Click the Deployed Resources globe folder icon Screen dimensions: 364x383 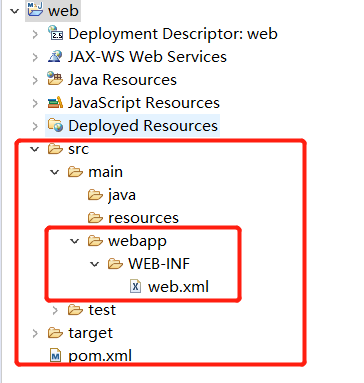pyautogui.click(x=55, y=125)
